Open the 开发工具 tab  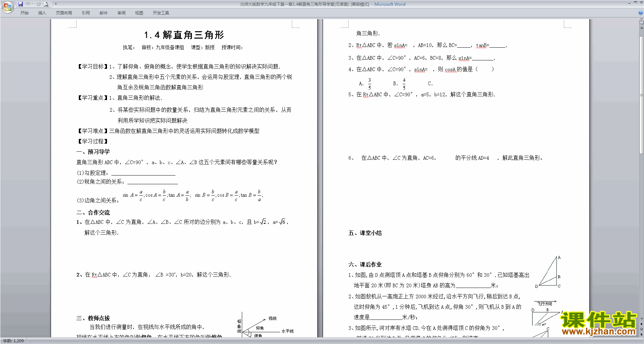[x=161, y=13]
